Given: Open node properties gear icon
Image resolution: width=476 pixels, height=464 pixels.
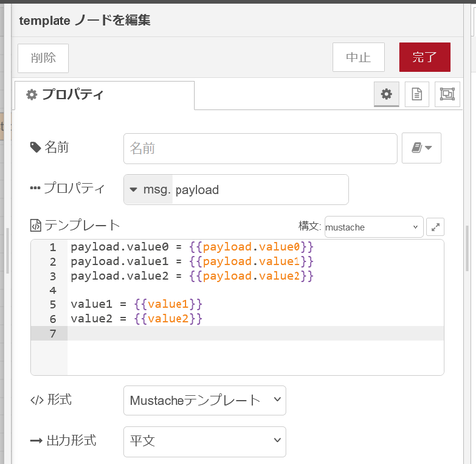Looking at the screenshot, I should (x=386, y=94).
